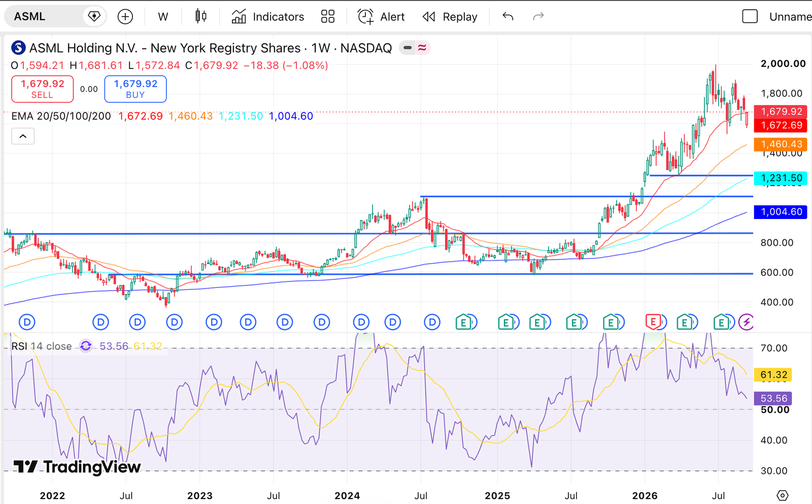Image resolution: width=812 pixels, height=504 pixels.
Task: Click the orange 1,460.43 EMA label
Action: tap(781, 145)
